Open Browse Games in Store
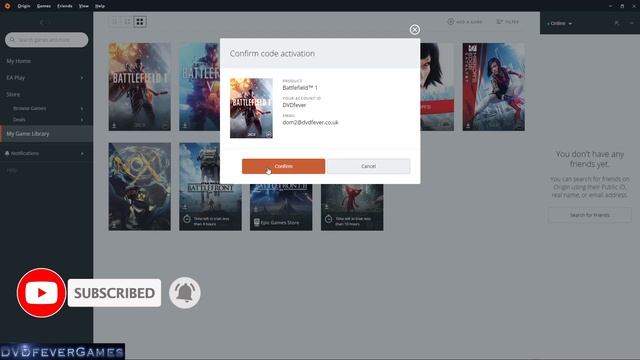The height and width of the screenshot is (360, 640). pyautogui.click(x=29, y=108)
